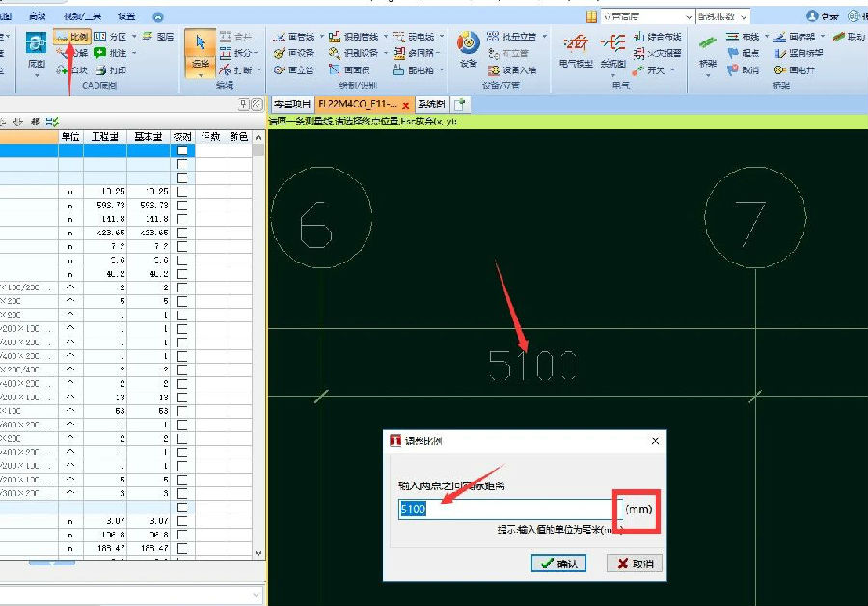Click the 电气模型 electrical model icon
The height and width of the screenshot is (606, 868).
576,50
